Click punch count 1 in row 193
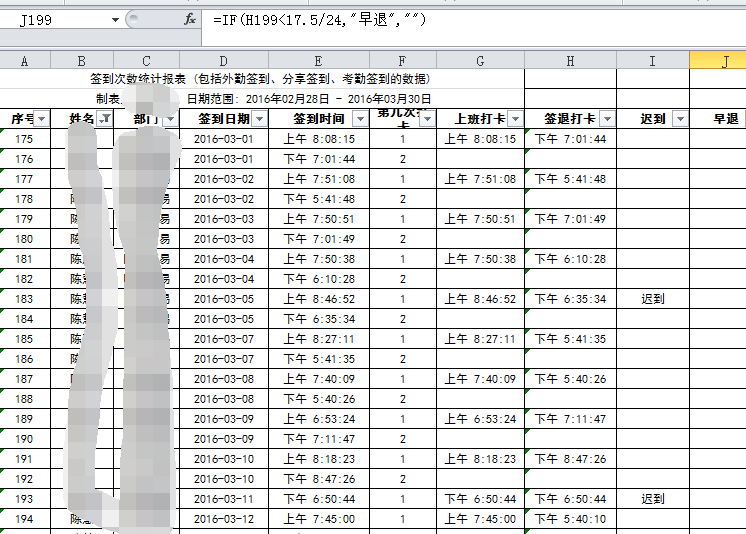This screenshot has width=746, height=534. pyautogui.click(x=402, y=499)
